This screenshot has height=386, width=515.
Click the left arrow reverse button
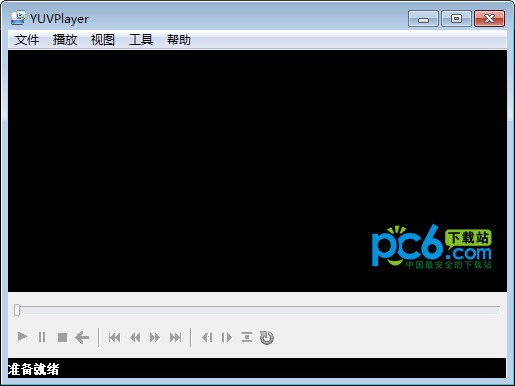[82, 337]
